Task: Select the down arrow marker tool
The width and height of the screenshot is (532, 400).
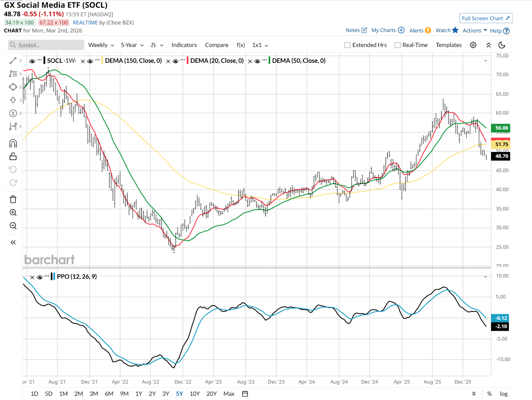Action: pos(13,100)
